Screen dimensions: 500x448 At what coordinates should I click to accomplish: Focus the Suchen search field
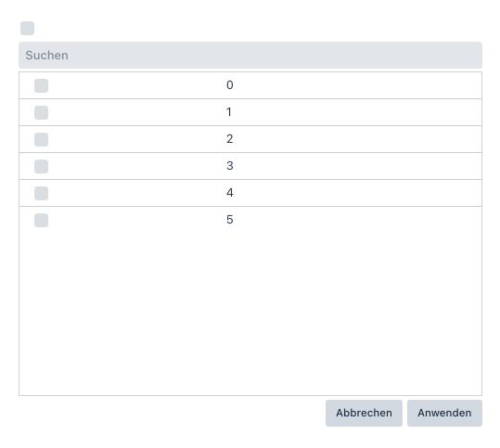[x=250, y=55]
